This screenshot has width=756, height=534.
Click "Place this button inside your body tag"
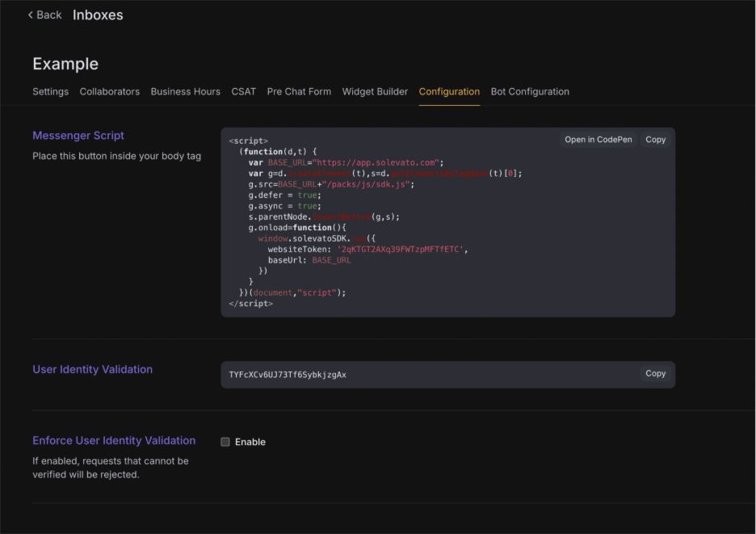point(116,156)
